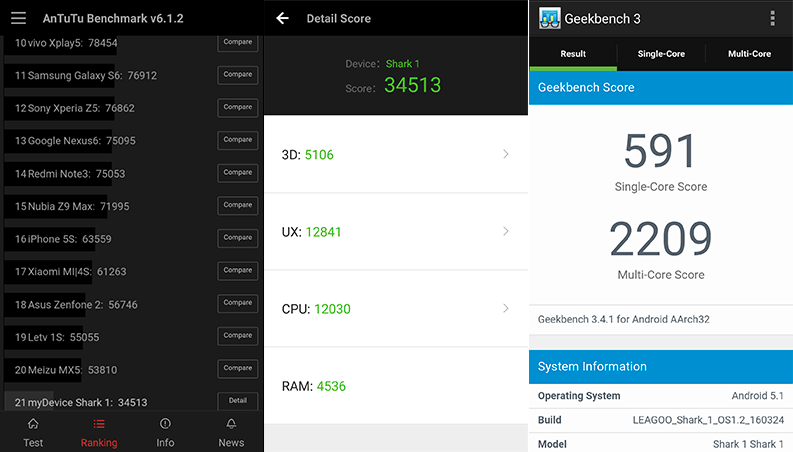Tap the Build row LEAGOO_Shark_1_OS1.2_160324

661,420
